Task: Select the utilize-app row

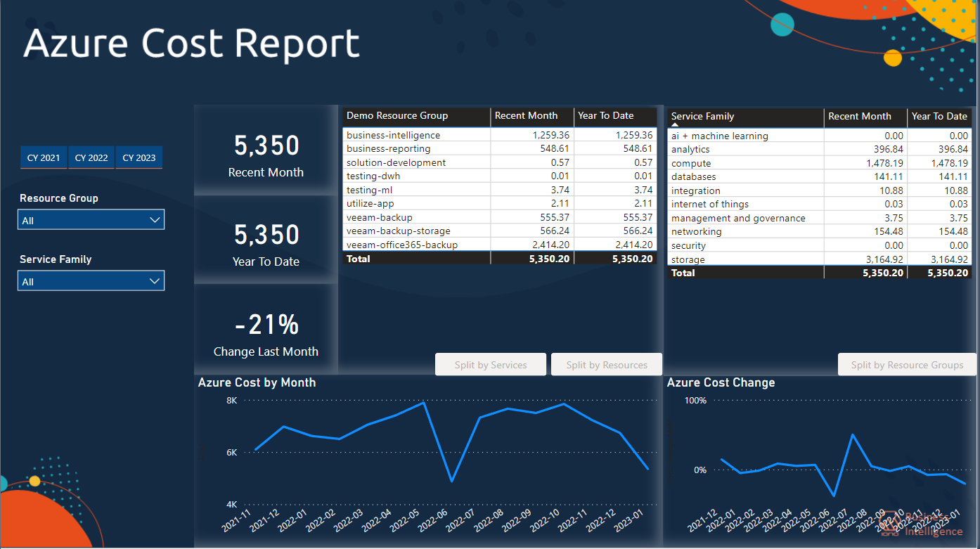Action: point(500,203)
